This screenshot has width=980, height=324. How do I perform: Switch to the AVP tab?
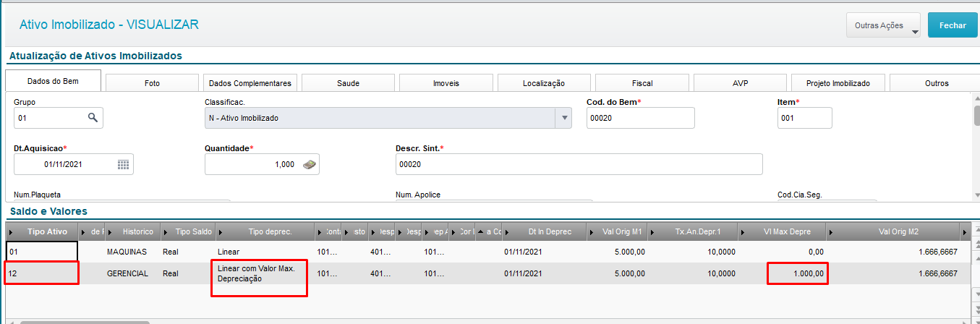(740, 83)
